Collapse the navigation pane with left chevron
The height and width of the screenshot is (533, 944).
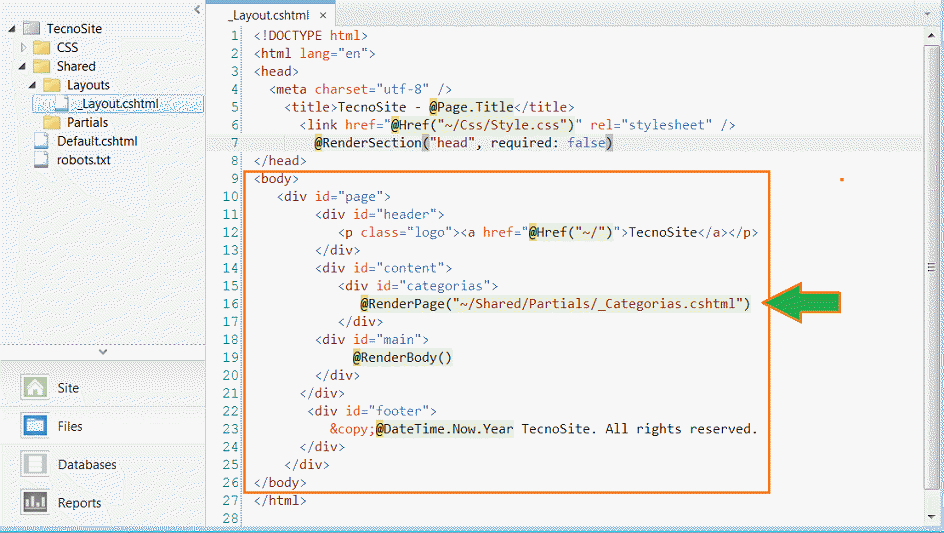(197, 10)
